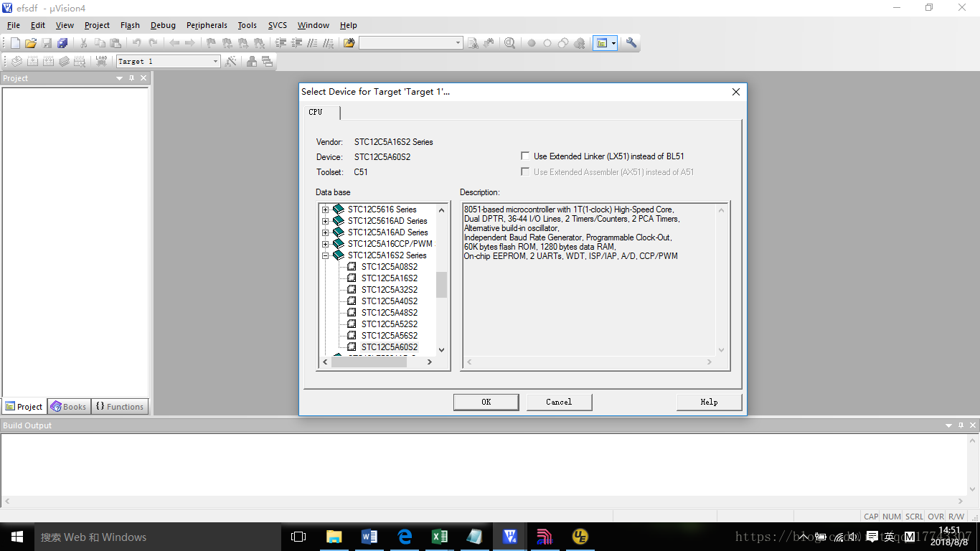Click the device list scroll-down arrow
980x551 pixels.
tap(441, 350)
